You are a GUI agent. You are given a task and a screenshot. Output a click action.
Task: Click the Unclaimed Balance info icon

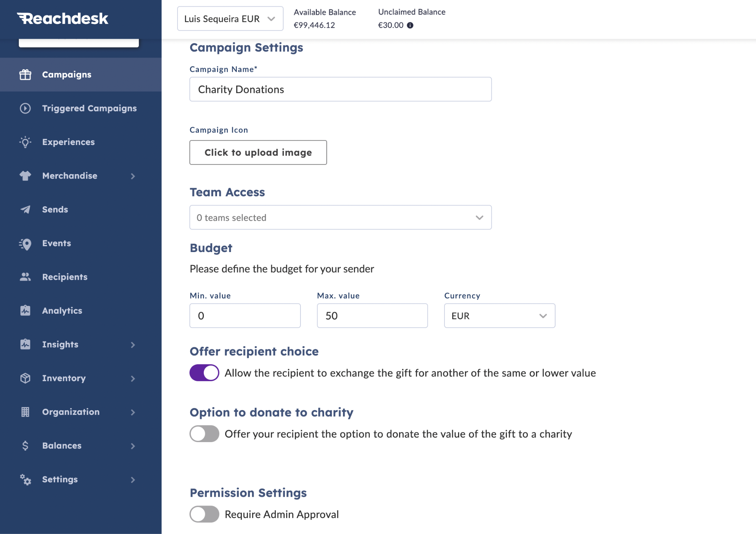point(410,25)
